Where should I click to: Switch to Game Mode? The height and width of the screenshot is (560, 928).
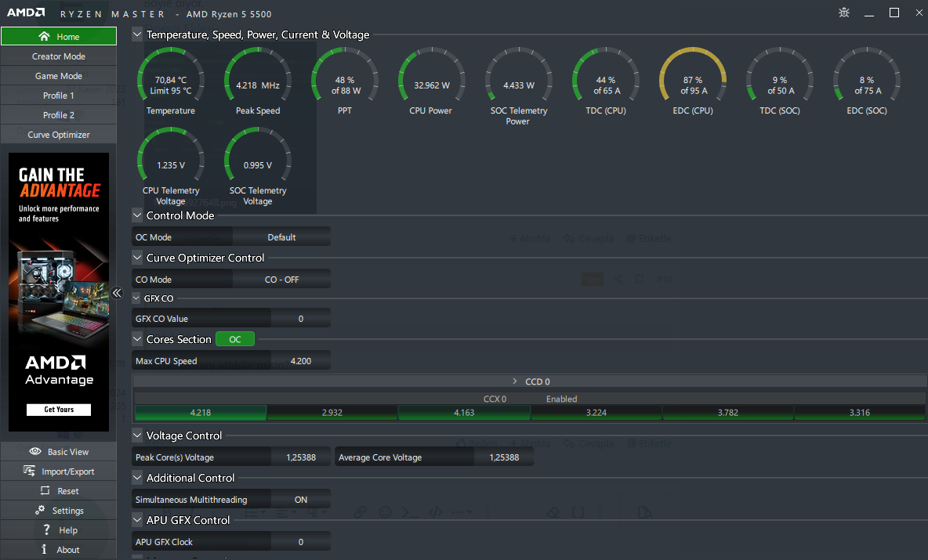pyautogui.click(x=59, y=76)
